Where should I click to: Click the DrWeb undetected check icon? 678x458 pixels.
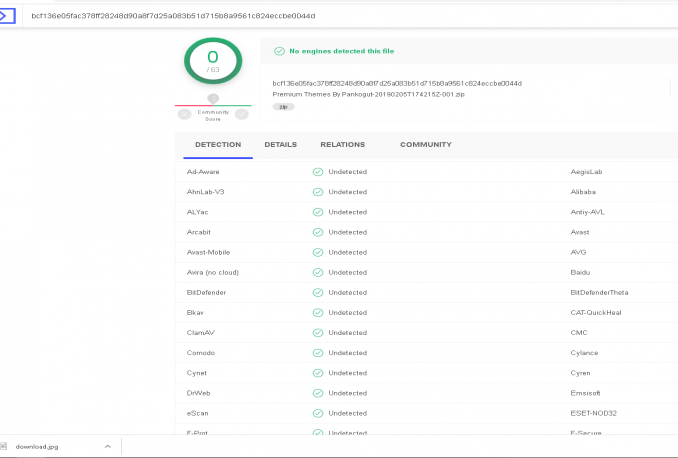317,393
